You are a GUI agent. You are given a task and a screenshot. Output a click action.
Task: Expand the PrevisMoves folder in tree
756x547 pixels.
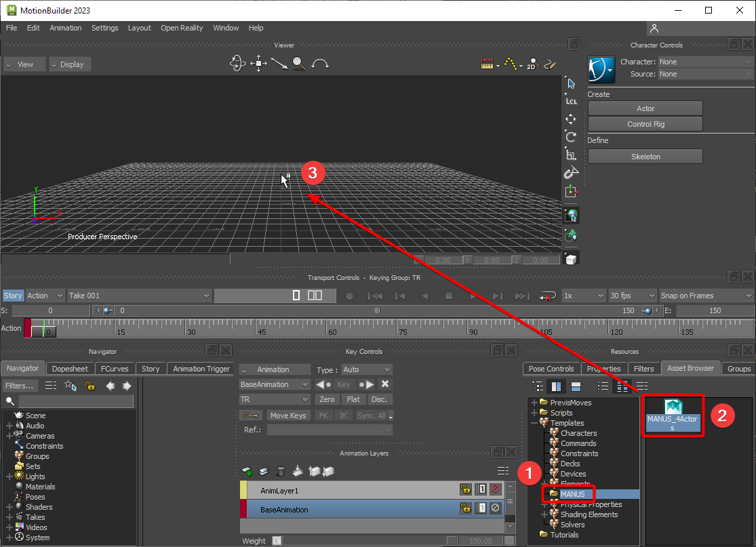(534, 403)
